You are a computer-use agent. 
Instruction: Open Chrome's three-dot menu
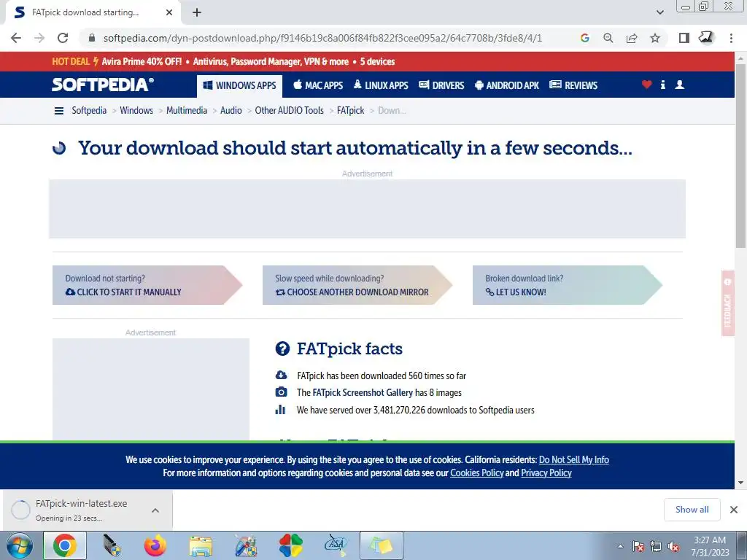pos(731,38)
